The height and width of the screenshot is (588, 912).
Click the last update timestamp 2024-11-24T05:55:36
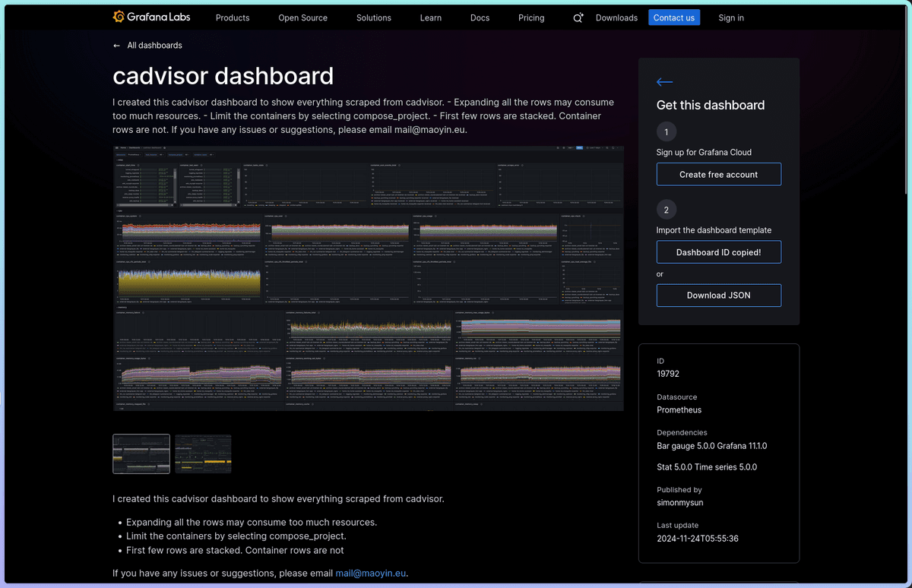click(x=698, y=539)
